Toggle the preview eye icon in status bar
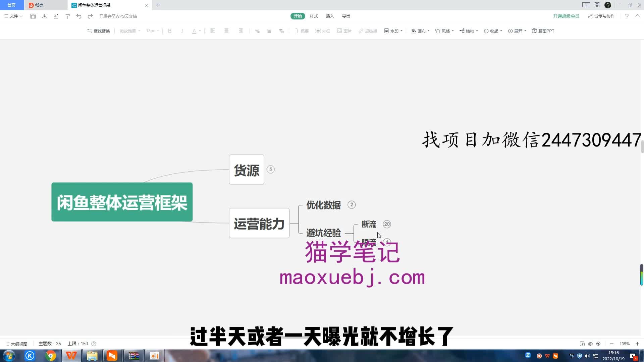644x362 pixels. [590, 344]
